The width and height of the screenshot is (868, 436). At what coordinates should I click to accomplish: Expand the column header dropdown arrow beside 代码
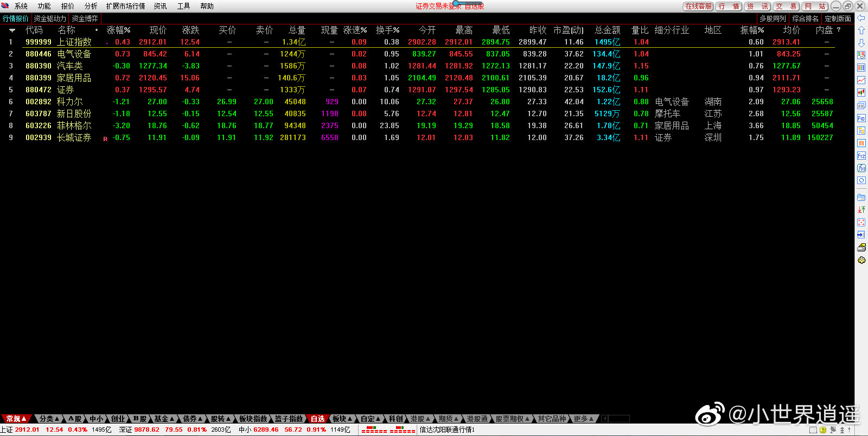click(x=12, y=30)
